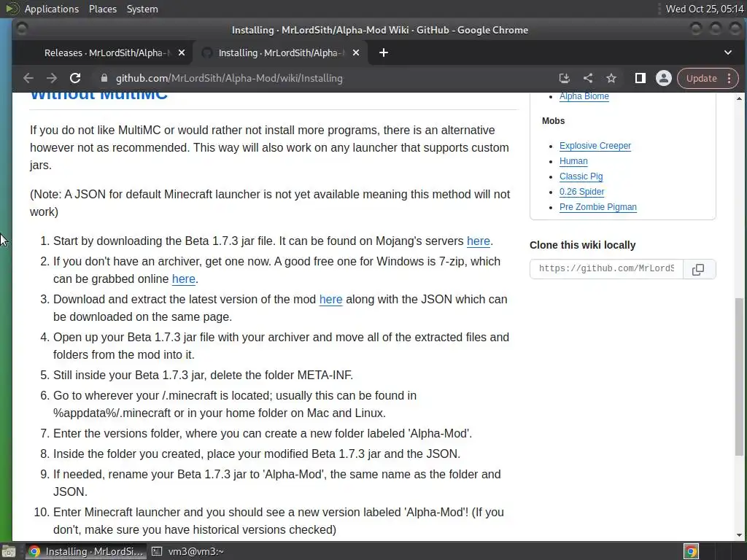Click the 'Clone this wiki locally' heading
The width and height of the screenshot is (747, 560).
pos(582,245)
